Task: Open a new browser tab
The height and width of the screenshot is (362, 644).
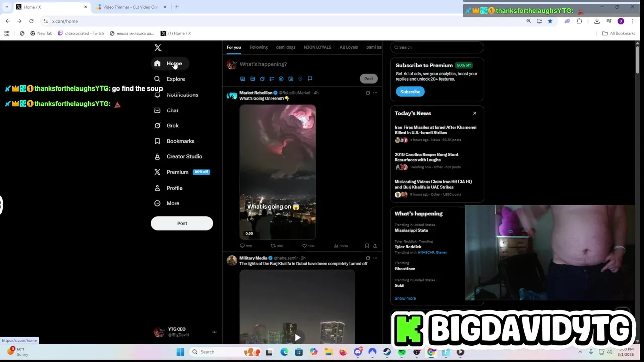Action: [177, 7]
